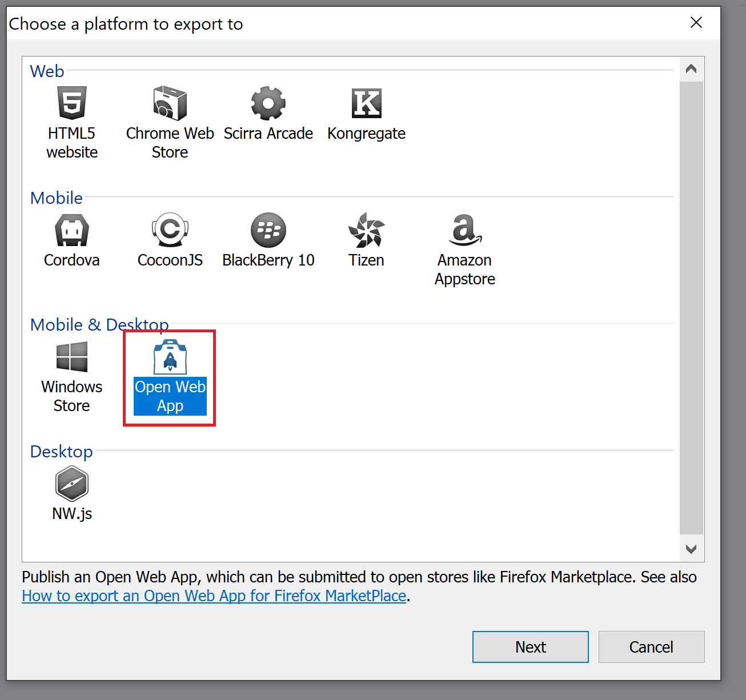Choose the Chrome Web Store platform icon
This screenshot has width=746, height=700.
(170, 103)
